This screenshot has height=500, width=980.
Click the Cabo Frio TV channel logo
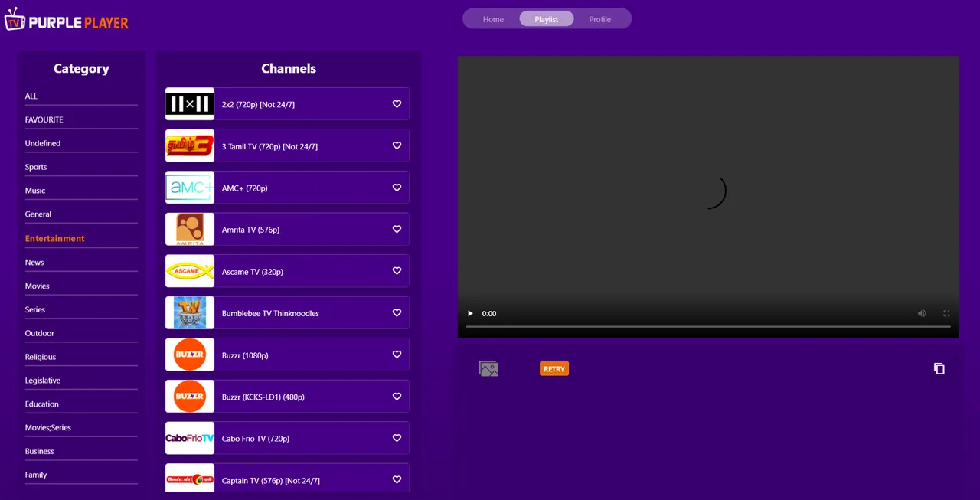[189, 438]
